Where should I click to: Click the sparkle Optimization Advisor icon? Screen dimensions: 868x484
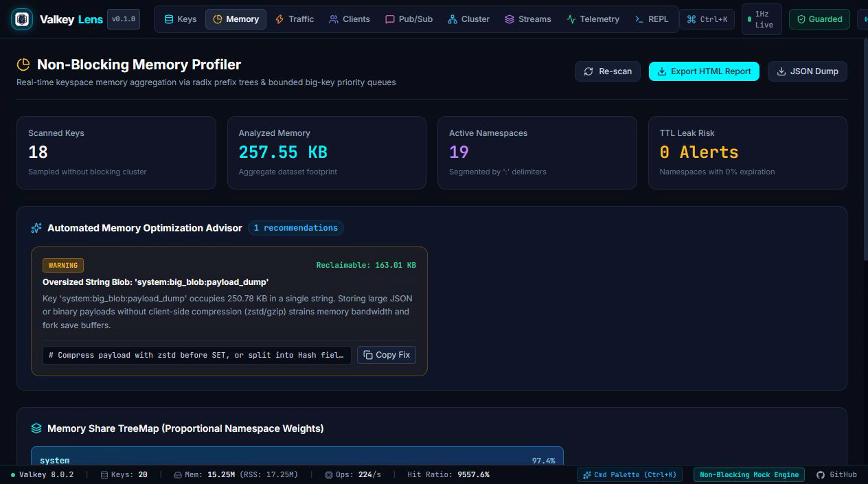[x=36, y=228]
